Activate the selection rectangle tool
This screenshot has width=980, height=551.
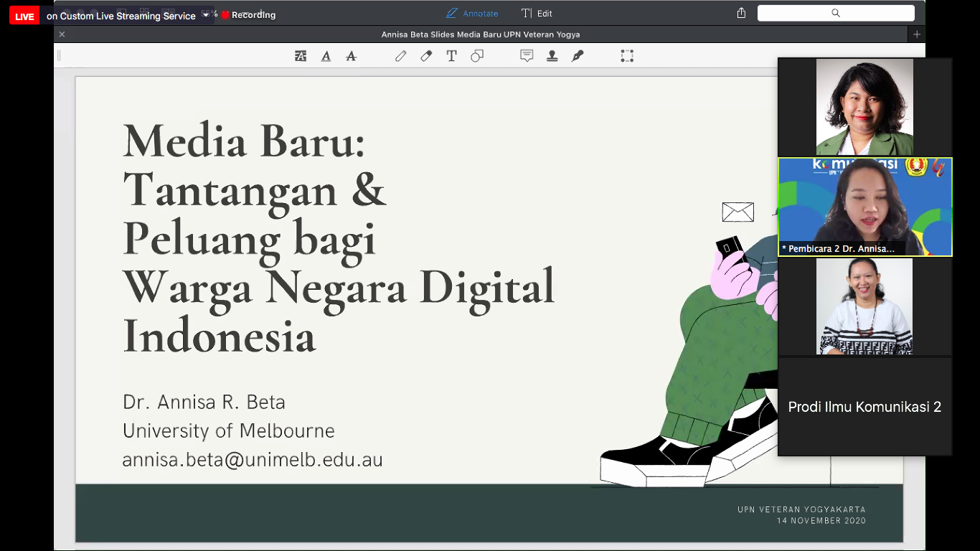tap(627, 56)
